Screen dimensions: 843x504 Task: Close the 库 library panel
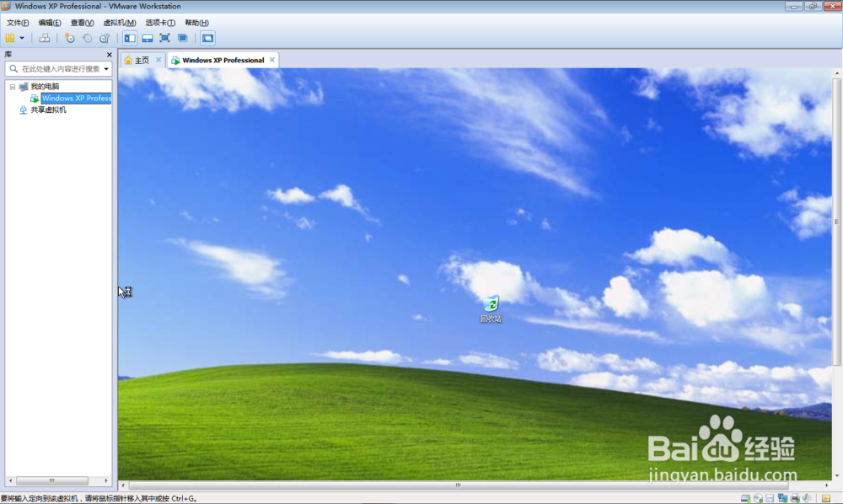coord(109,55)
